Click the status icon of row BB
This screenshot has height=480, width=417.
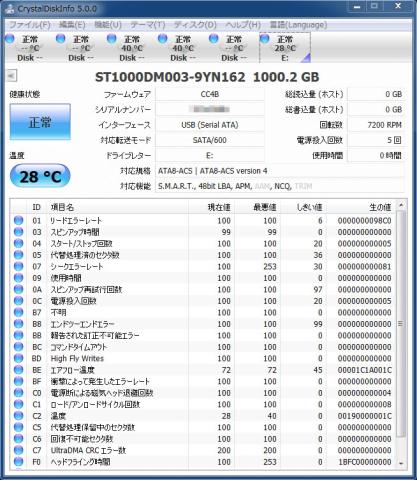pyautogui.click(x=19, y=335)
